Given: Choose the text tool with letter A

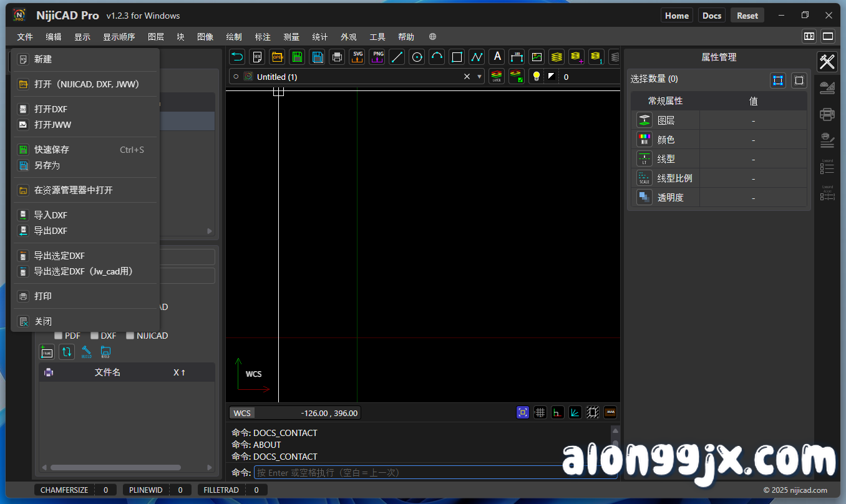Looking at the screenshot, I should click(497, 57).
